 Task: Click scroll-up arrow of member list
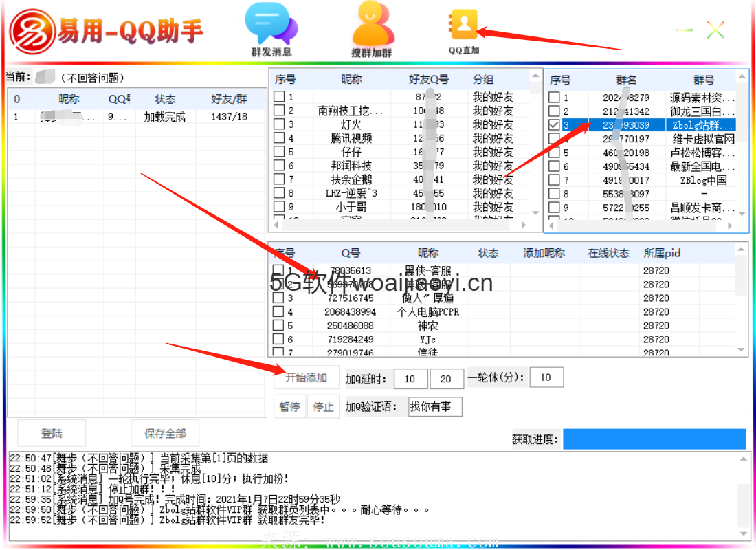coord(741,249)
